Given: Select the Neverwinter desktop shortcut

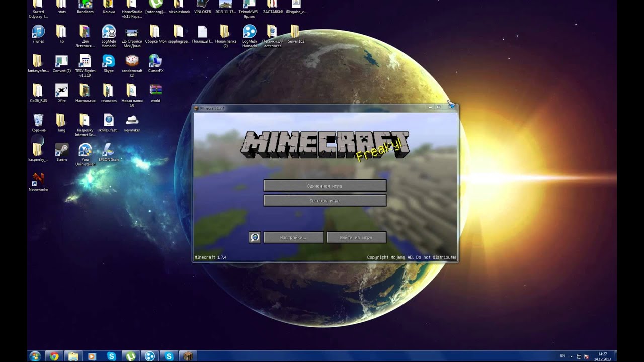Looking at the screenshot, I should [38, 182].
